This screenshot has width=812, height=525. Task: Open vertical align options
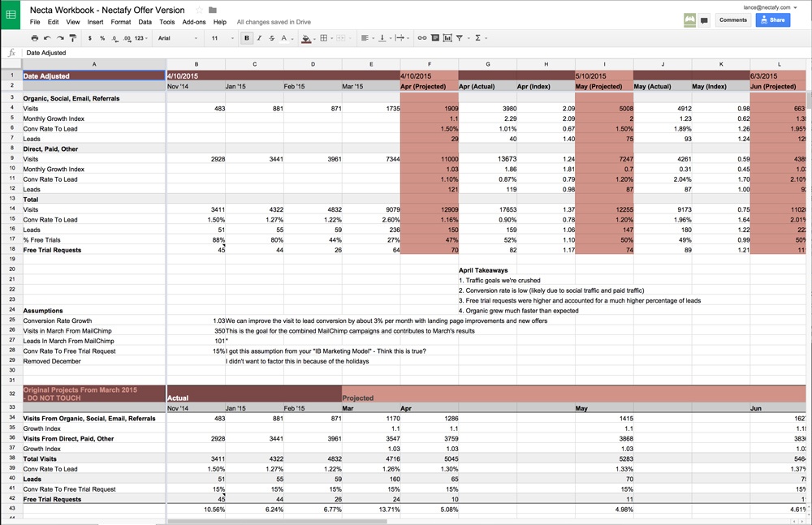[382, 38]
